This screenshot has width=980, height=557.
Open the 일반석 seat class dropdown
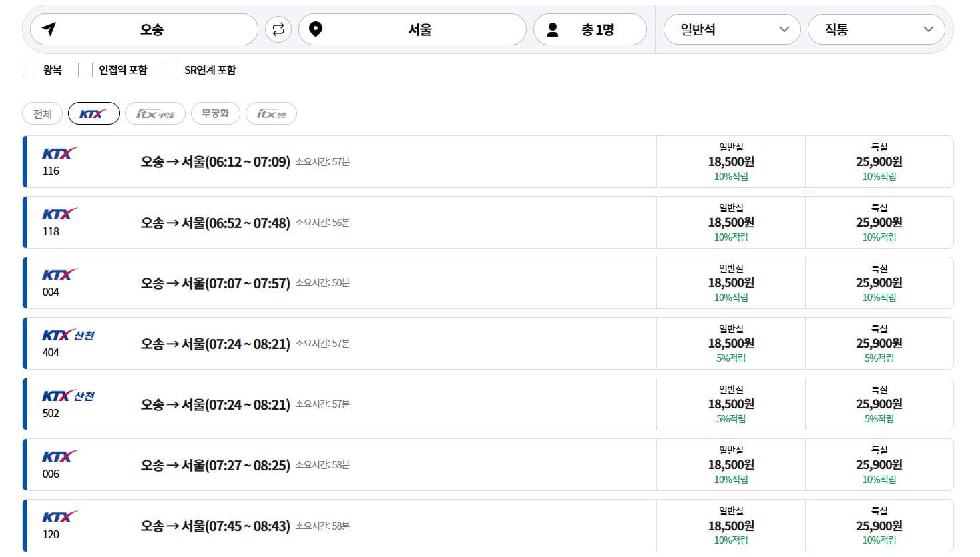tap(732, 29)
